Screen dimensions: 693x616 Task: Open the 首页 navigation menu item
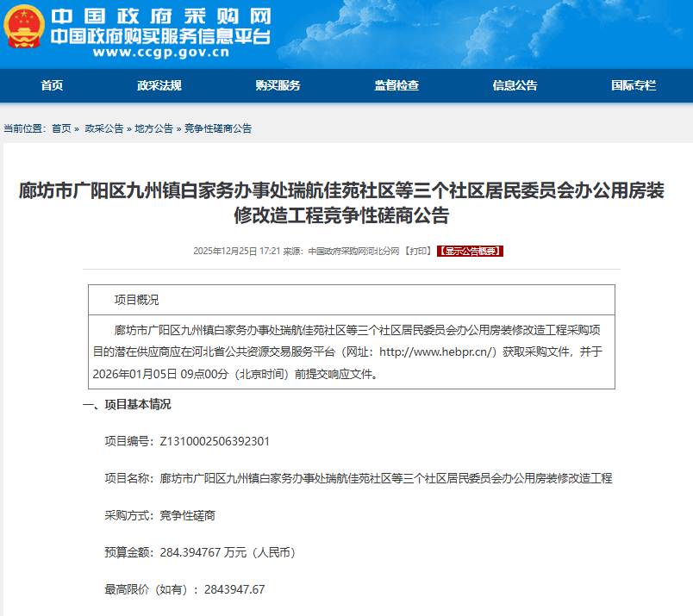[52, 86]
